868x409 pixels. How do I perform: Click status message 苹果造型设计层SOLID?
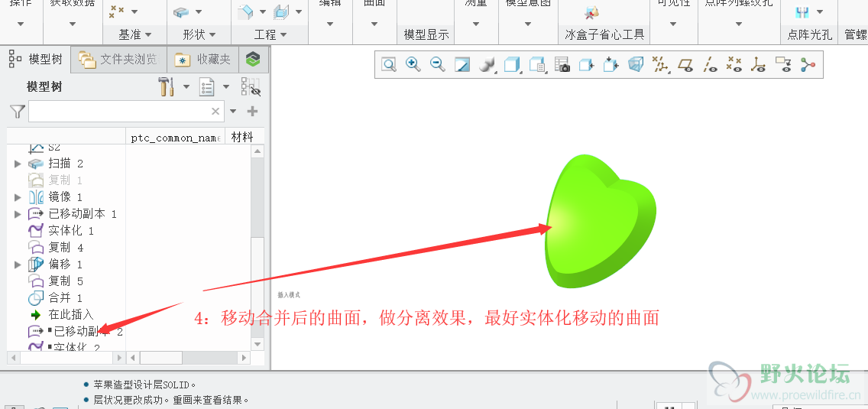144,385
